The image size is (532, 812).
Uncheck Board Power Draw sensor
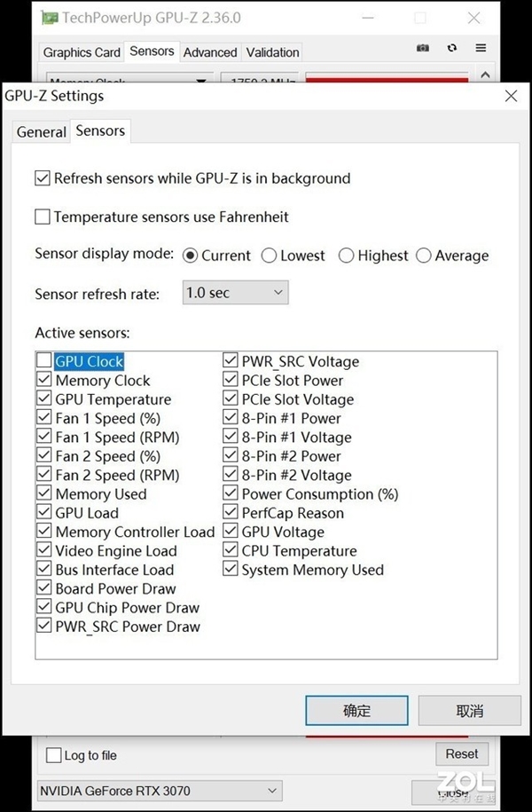pos(44,588)
